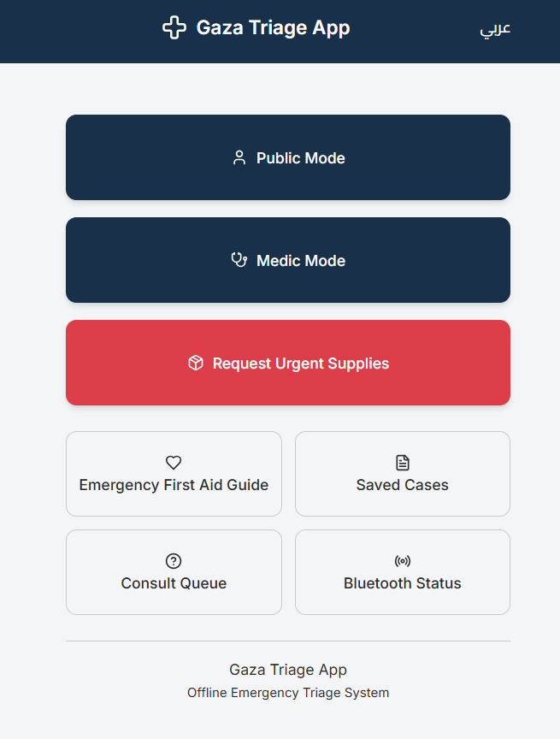Request Urgent Supplies via red button
Screen dimensions: 560x739
(x=288, y=363)
